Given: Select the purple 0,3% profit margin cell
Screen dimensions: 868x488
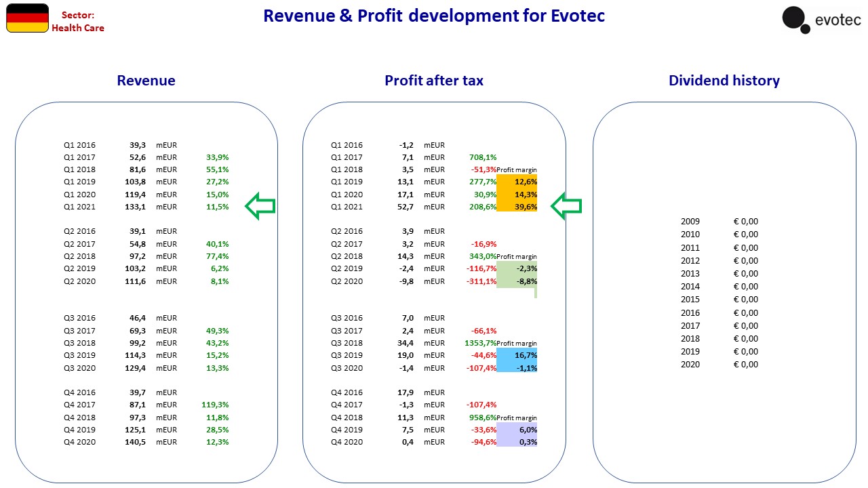Looking at the screenshot, I should [x=517, y=442].
